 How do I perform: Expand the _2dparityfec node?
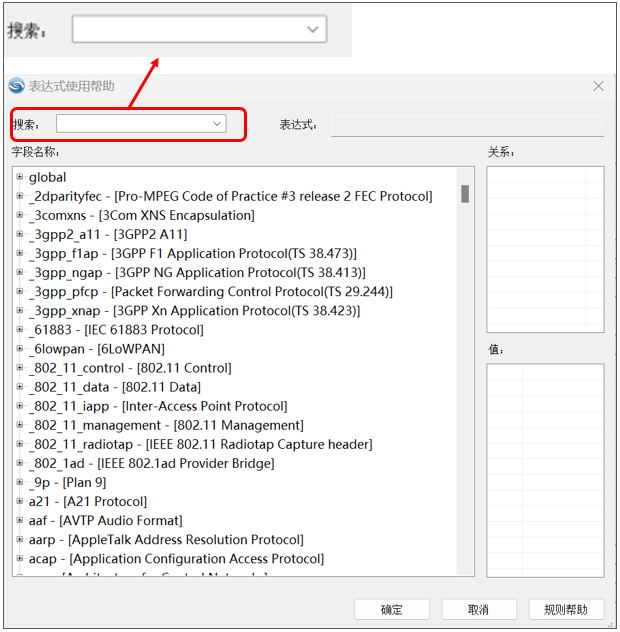coord(19,195)
